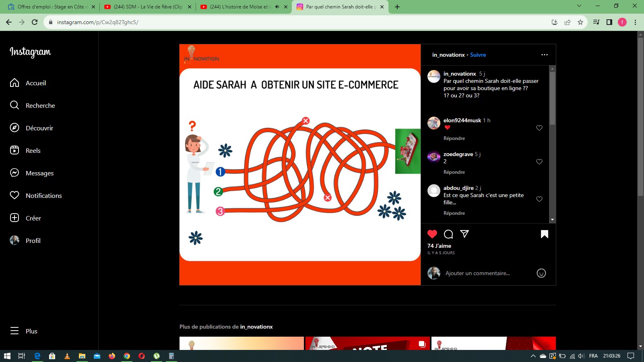Share post with paper plane icon
Image resolution: width=644 pixels, height=362 pixels.
click(x=464, y=234)
